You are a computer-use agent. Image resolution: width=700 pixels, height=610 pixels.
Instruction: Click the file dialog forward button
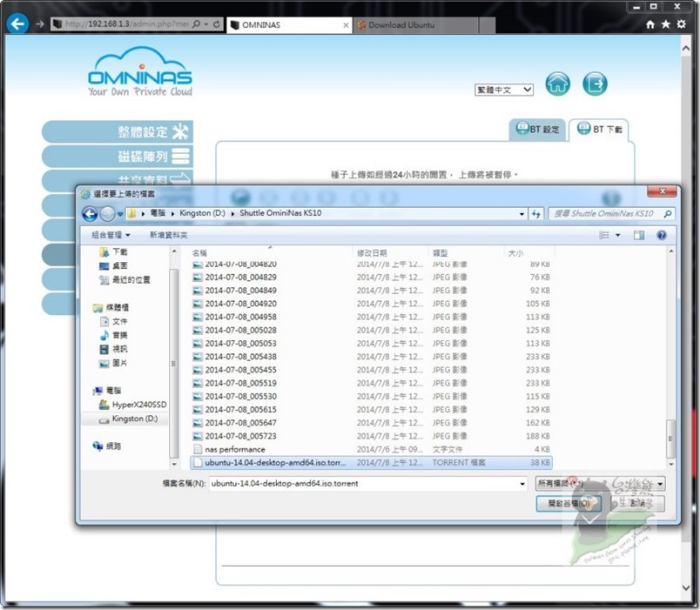click(x=107, y=214)
